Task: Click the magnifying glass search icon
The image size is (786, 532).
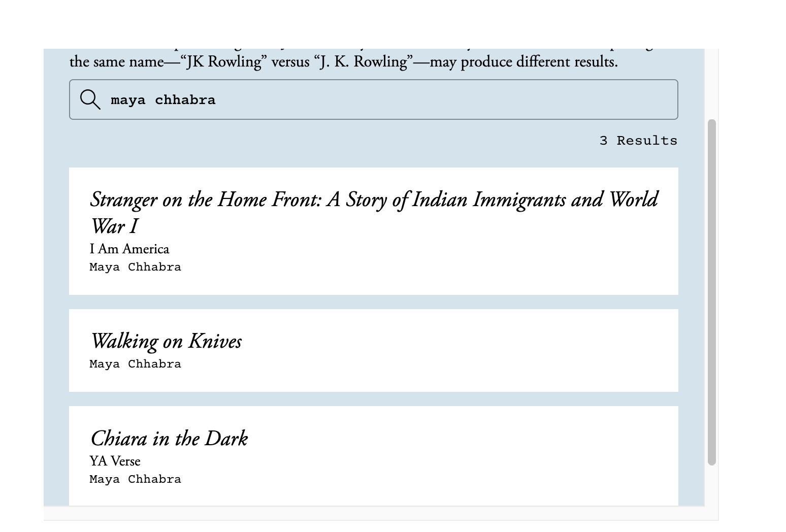Action: 90,99
